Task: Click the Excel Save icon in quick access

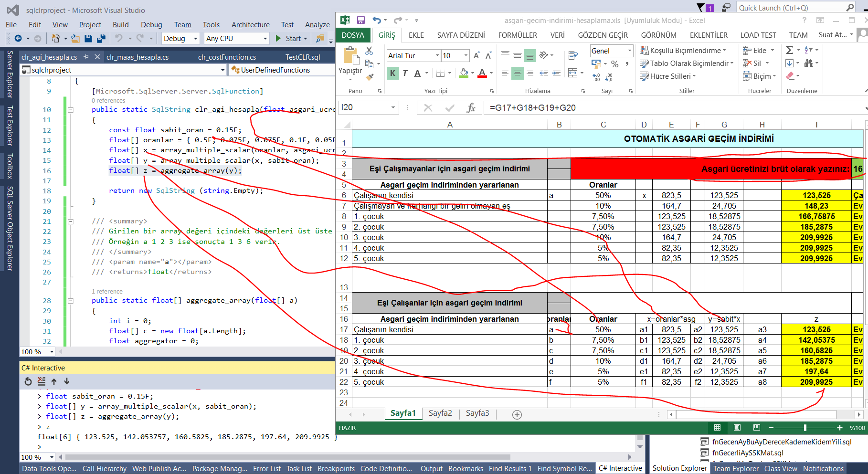Action: pos(361,20)
